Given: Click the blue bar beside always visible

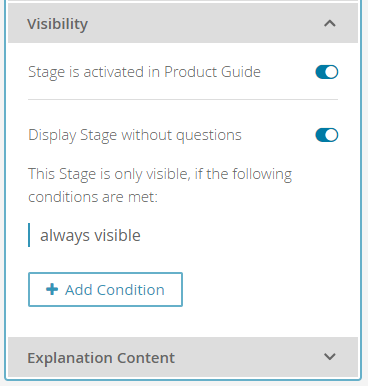Looking at the screenshot, I should (29, 235).
